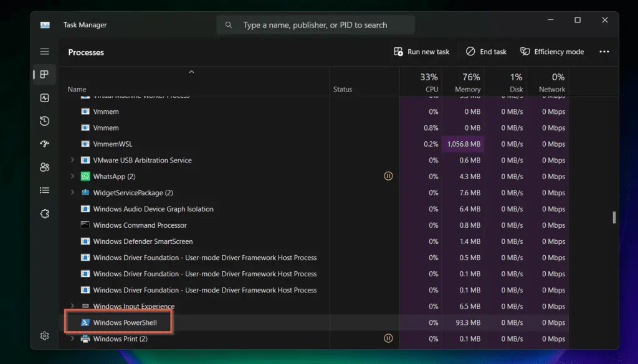638x364 pixels.
Task: Click the Task Manager app icon
Action: point(45,25)
